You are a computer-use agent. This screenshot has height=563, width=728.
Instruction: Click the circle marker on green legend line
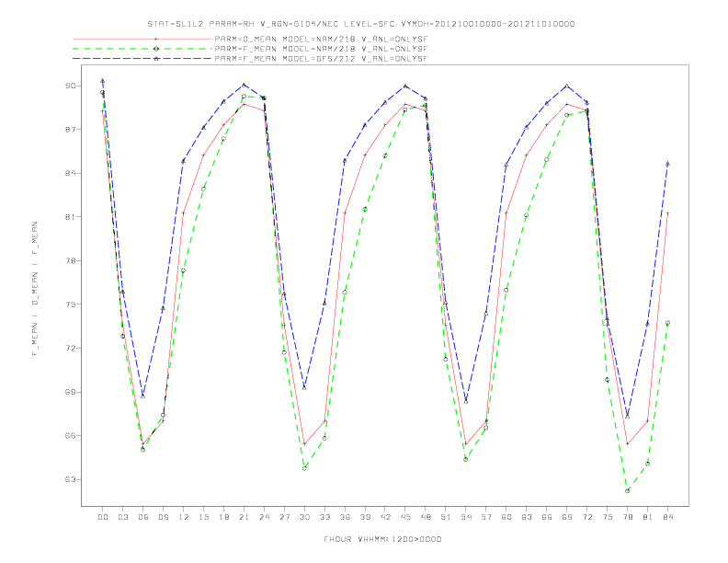pos(156,49)
